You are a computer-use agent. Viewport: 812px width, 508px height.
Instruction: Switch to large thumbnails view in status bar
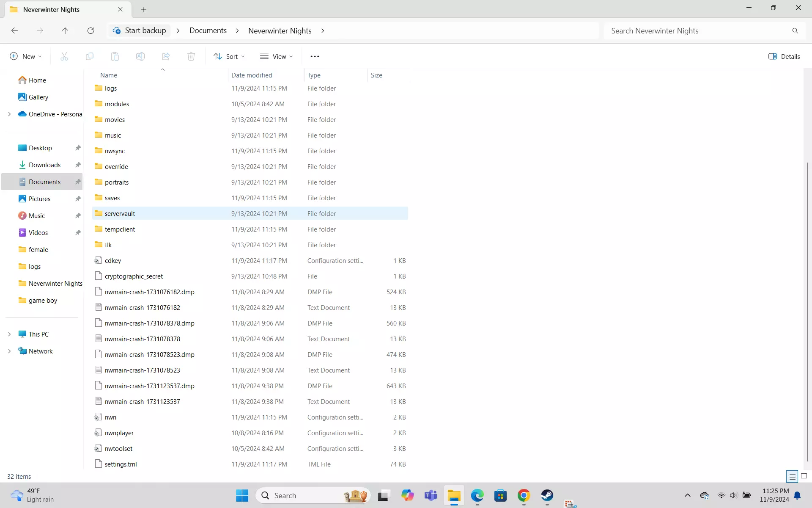804,476
